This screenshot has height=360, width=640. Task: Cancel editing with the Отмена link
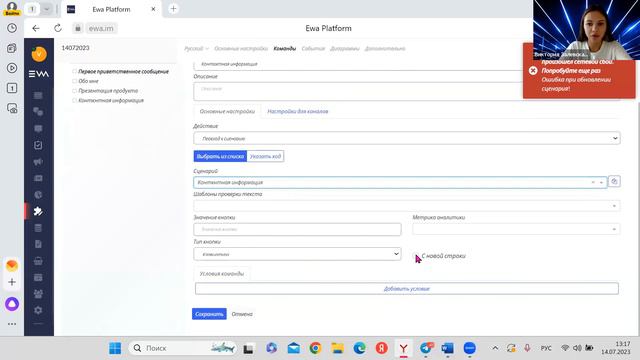[242, 314]
